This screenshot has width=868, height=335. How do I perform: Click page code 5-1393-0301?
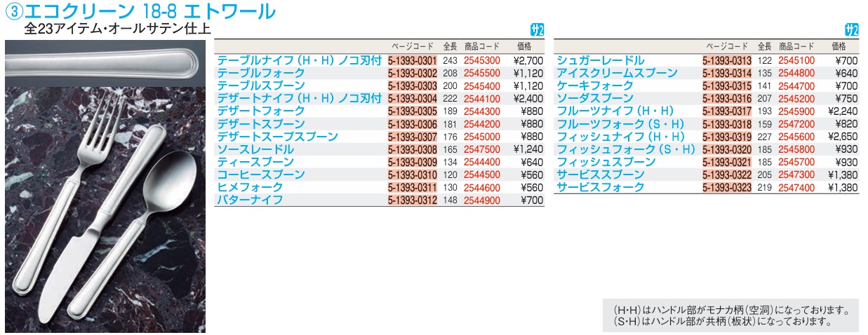tap(413, 61)
